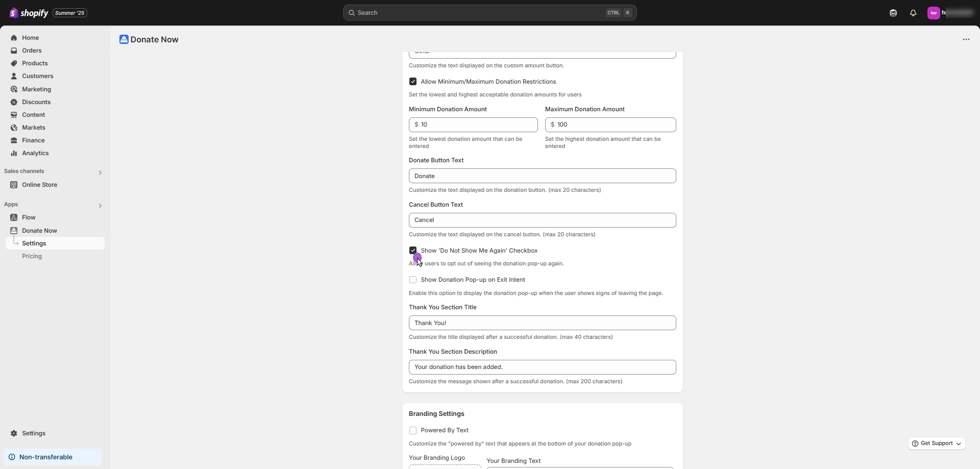
Task: Uncheck Show 'Do Not Show Me Again' Checkbox
Action: click(x=413, y=251)
